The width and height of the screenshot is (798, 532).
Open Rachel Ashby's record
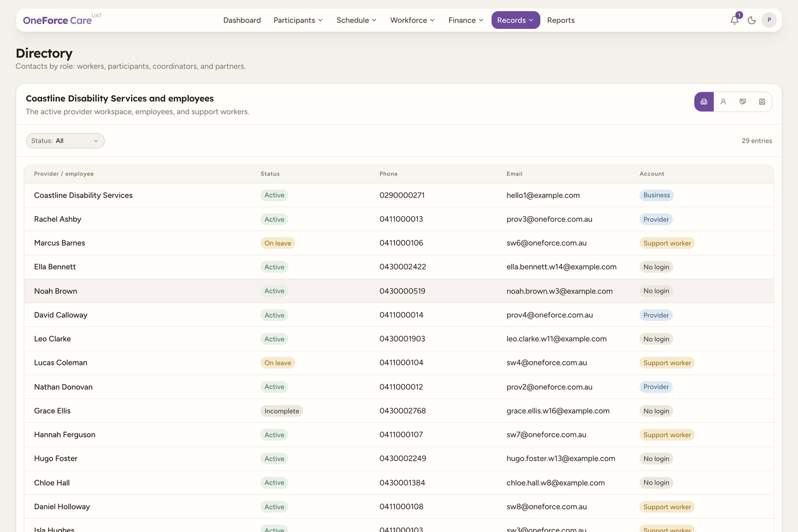(399, 219)
